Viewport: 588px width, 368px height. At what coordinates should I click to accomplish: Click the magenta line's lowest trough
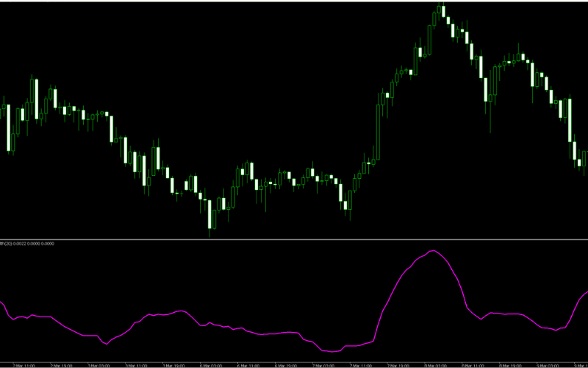point(332,352)
